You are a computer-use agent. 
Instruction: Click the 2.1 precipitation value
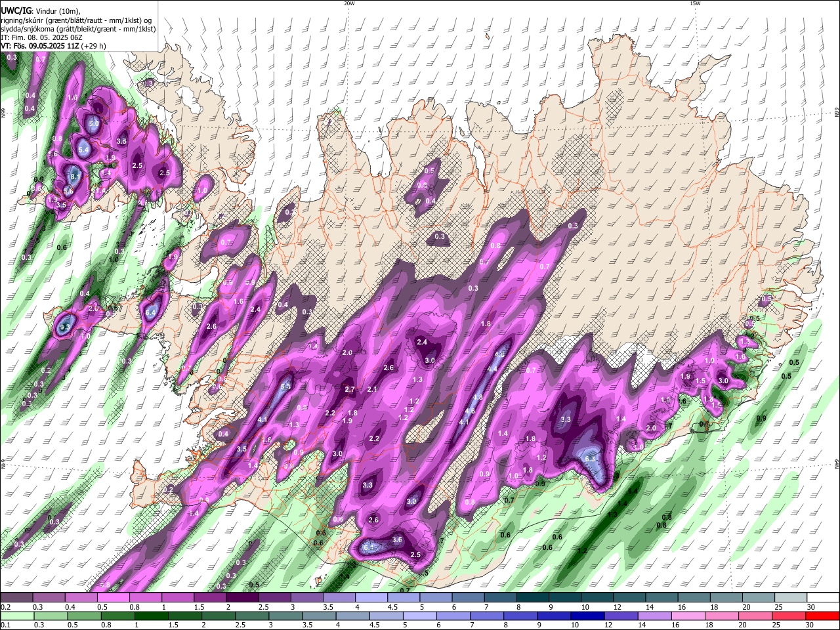[x=372, y=389]
